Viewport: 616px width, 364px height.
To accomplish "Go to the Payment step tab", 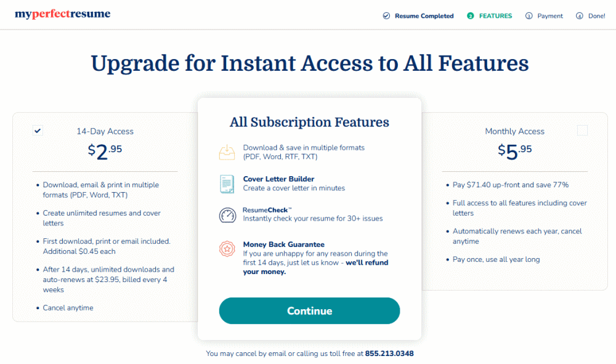I will pos(550,16).
